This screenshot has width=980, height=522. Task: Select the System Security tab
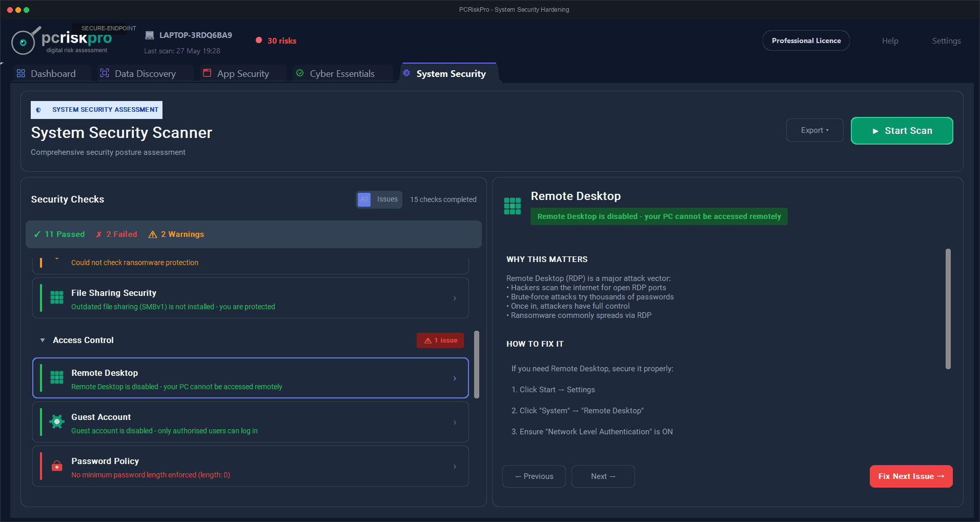tap(448, 73)
